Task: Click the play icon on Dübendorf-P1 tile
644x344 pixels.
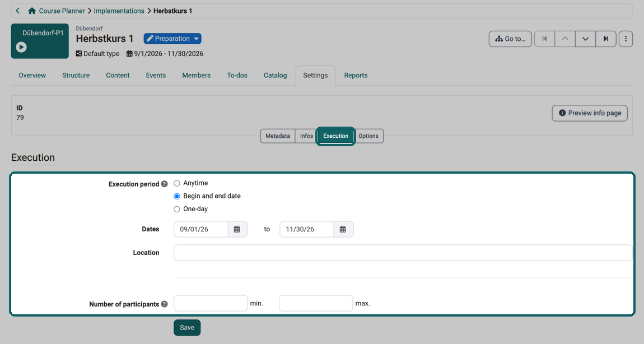Action: click(x=21, y=47)
